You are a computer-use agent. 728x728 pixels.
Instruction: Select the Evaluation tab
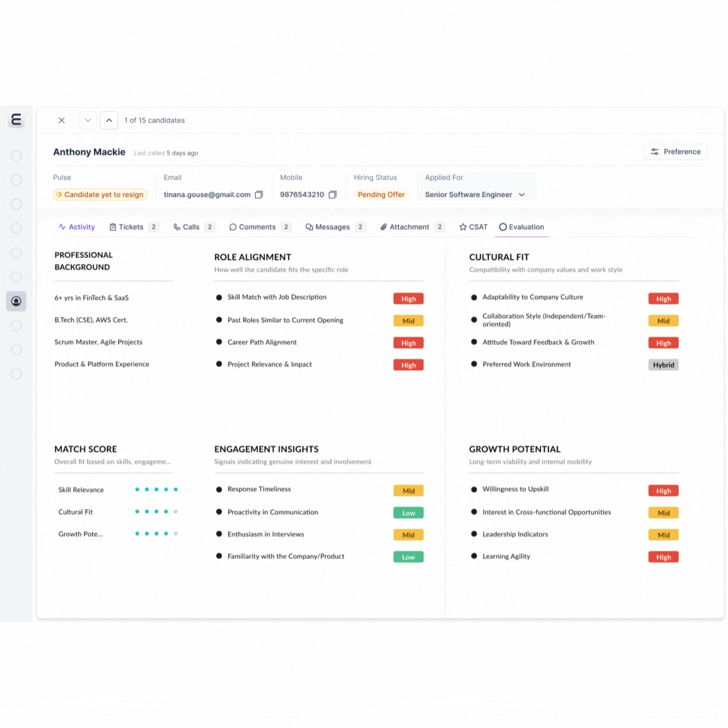coord(522,227)
